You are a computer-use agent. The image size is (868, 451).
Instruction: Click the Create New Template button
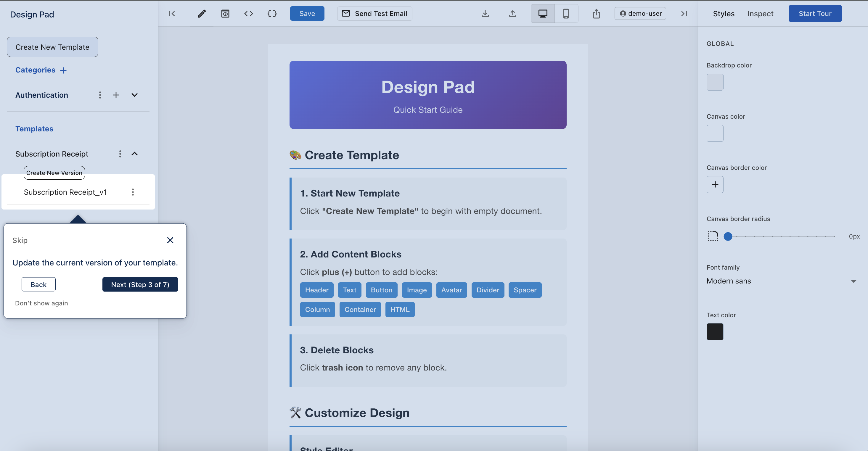[52, 47]
